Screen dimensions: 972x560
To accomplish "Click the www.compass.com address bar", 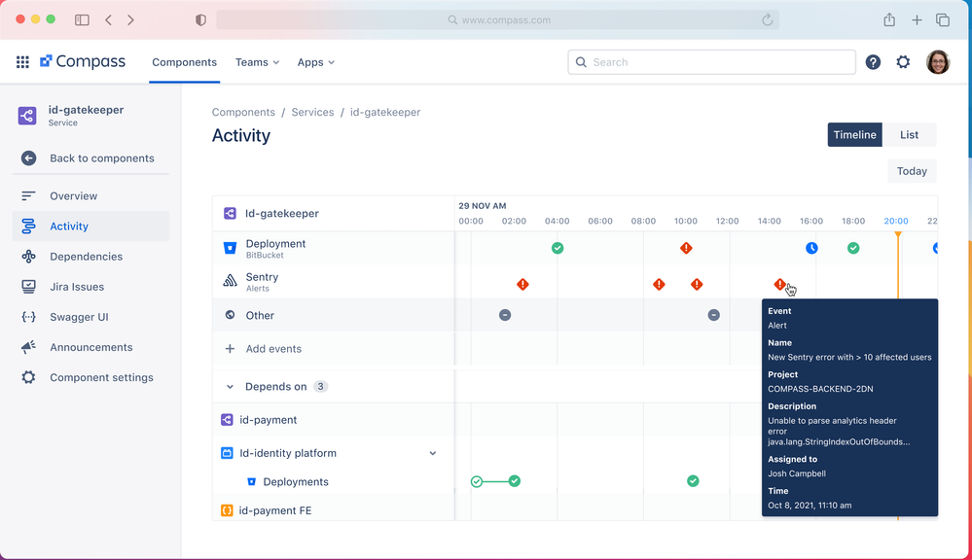I will tap(498, 19).
